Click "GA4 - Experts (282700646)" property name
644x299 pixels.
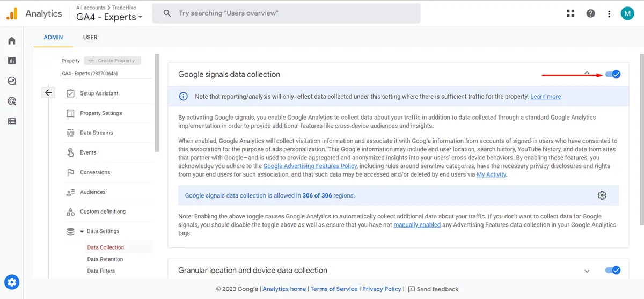(x=90, y=74)
